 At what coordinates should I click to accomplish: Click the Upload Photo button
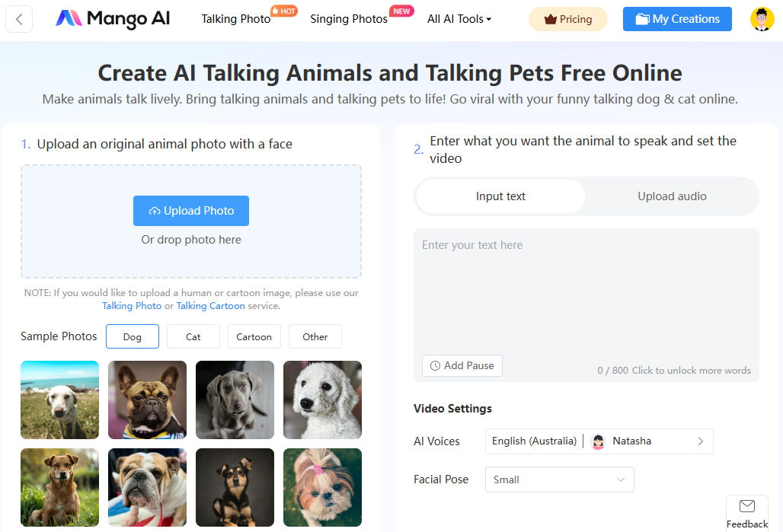coord(190,211)
